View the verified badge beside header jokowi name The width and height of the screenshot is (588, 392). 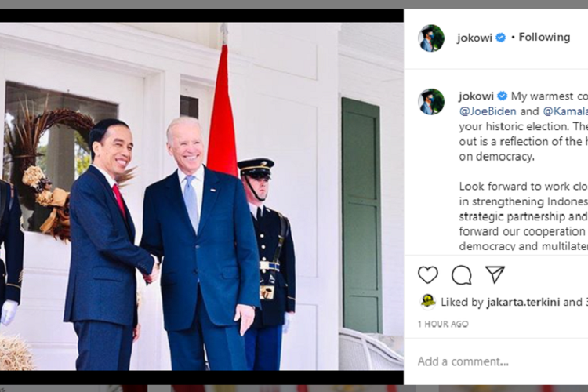click(x=501, y=38)
